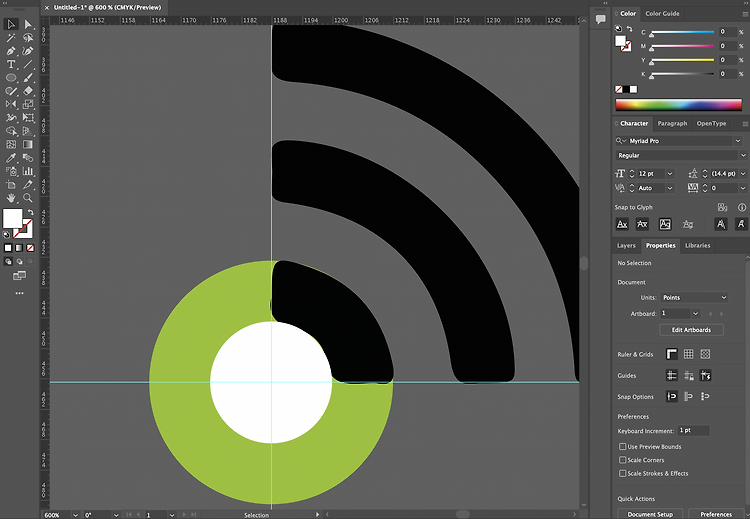Pick the Perspective Grid tool
This screenshot has width=750, height=519.
coord(28,131)
